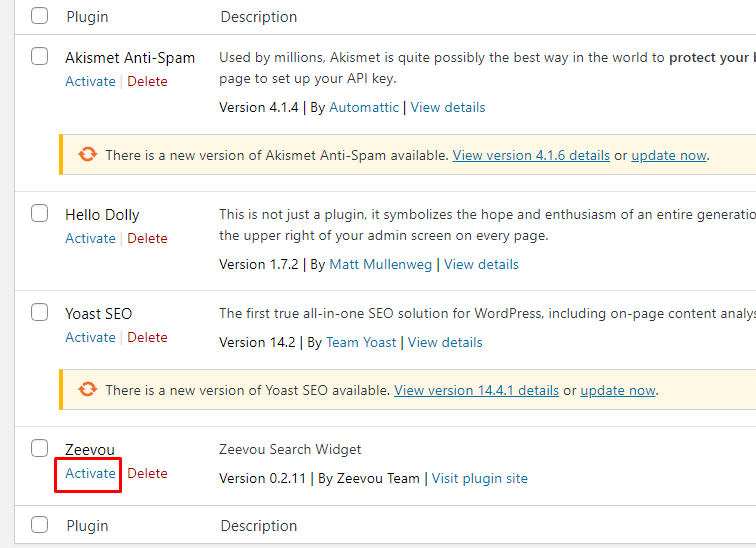Check the Zeevou plugin checkbox
756x548 pixels.
(40, 448)
